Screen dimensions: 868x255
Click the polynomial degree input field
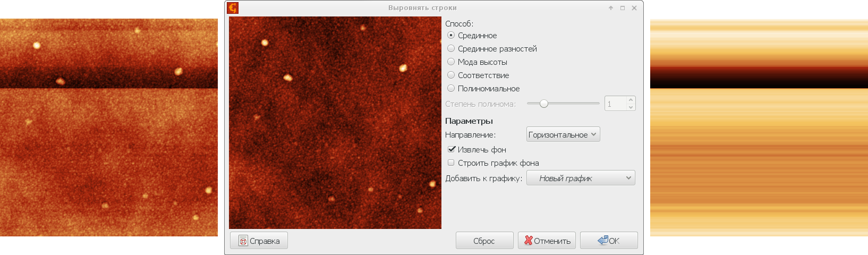(615, 104)
